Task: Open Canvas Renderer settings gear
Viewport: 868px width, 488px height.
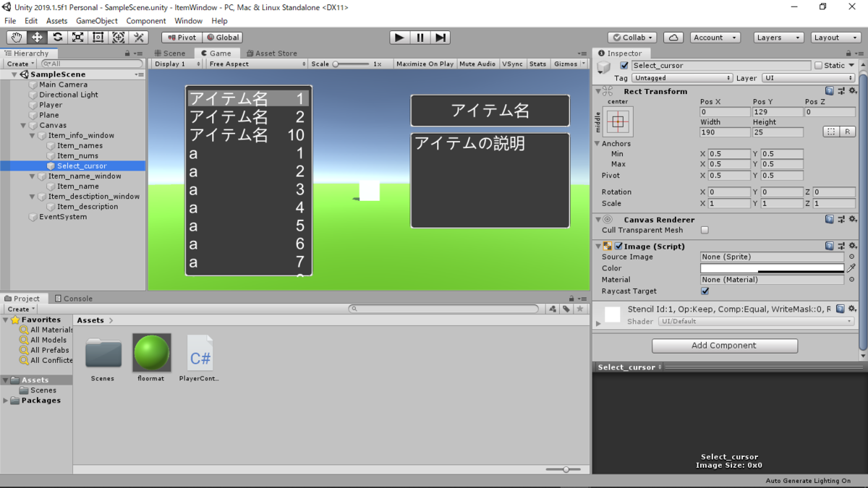Action: [x=853, y=219]
